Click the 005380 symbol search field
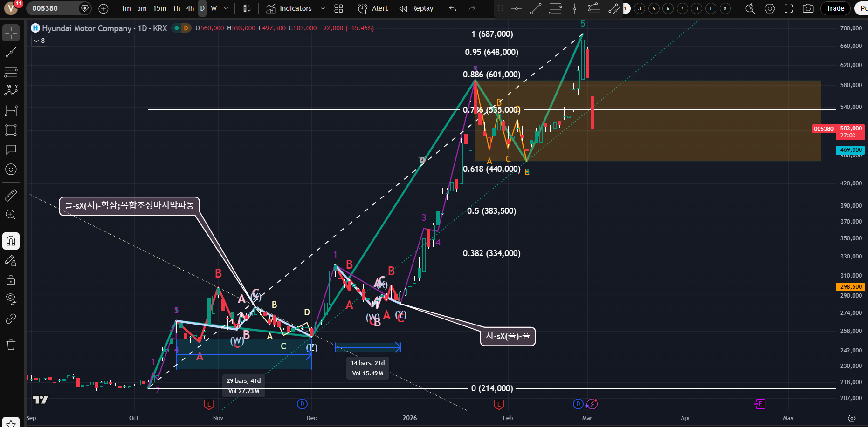Image resolution: width=868 pixels, height=427 pixels. click(51, 8)
